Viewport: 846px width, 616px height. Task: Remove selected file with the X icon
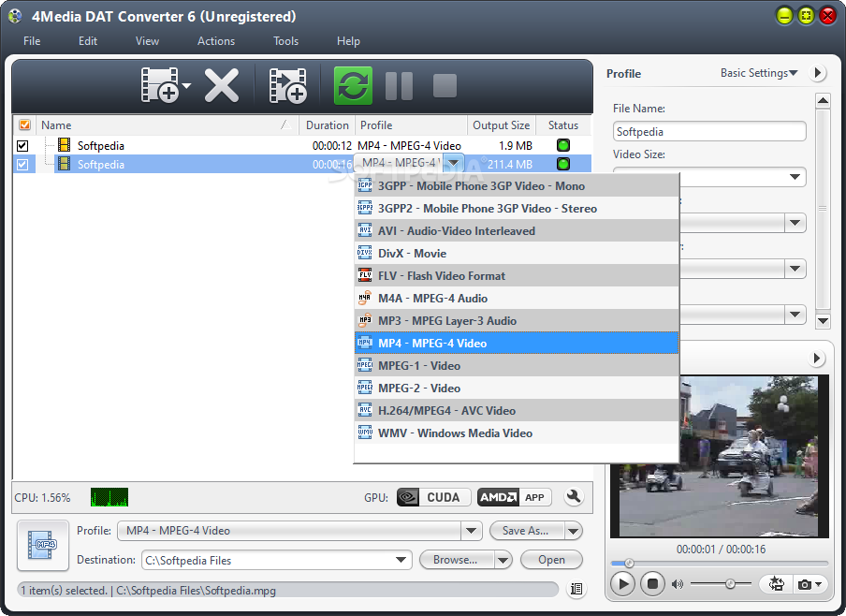(x=222, y=85)
